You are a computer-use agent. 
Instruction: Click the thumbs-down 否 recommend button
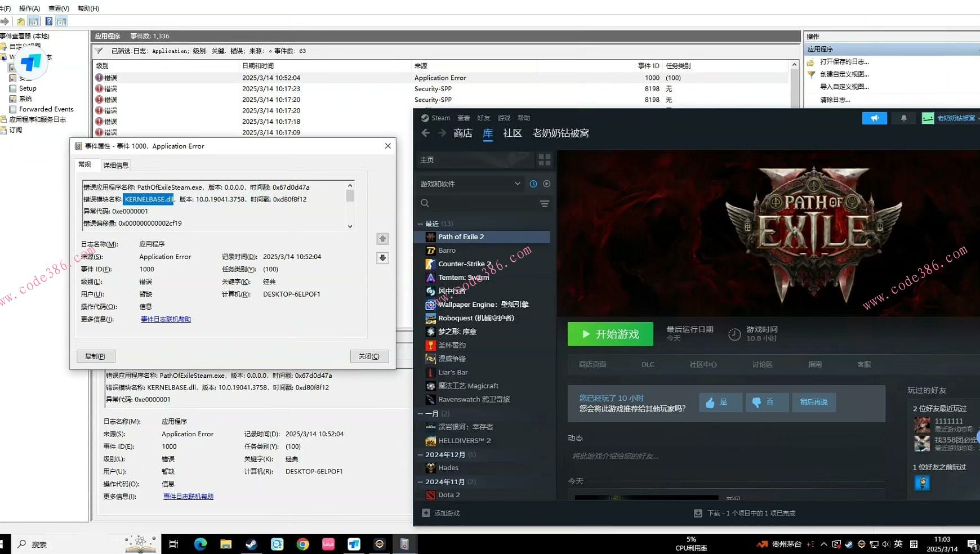coord(767,402)
